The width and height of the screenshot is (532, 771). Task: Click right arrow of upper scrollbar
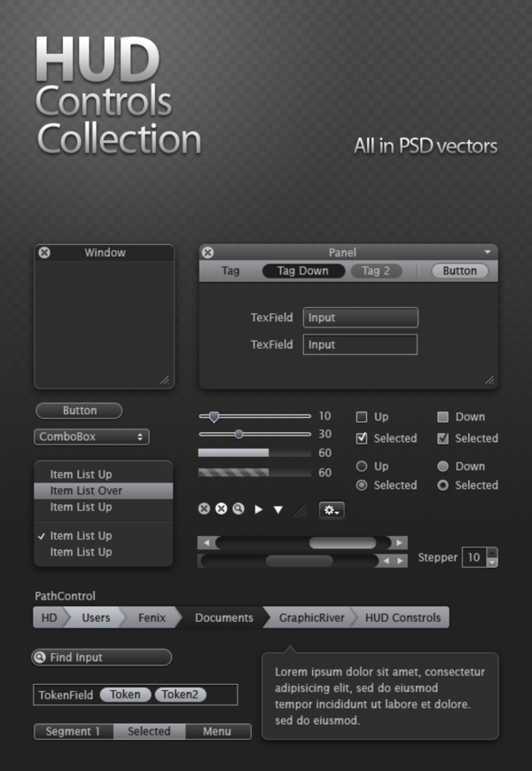(399, 543)
